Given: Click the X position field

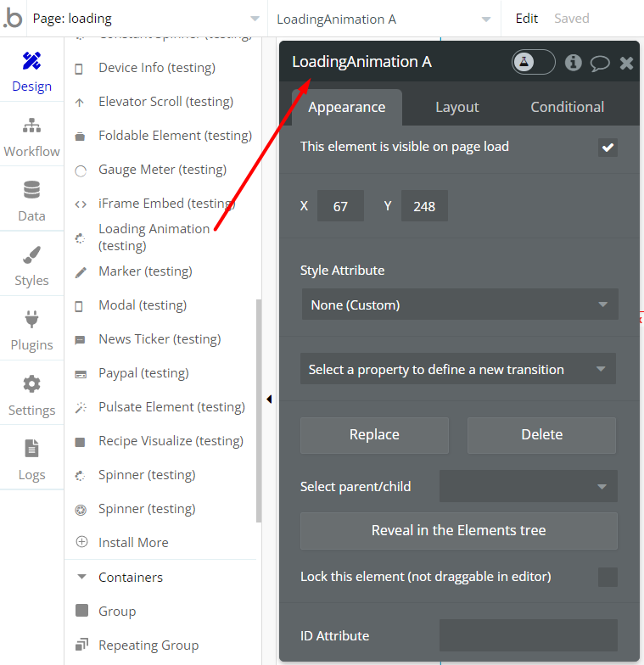Looking at the screenshot, I should click(x=340, y=206).
